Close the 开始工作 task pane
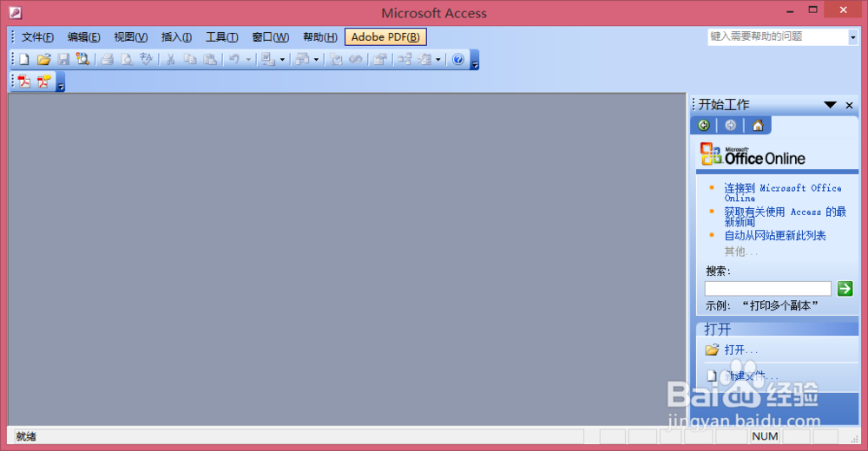This screenshot has width=868, height=451. point(849,105)
